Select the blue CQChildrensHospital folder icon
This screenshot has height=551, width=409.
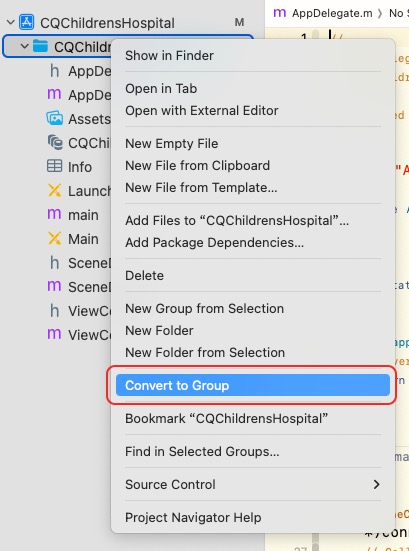tap(40, 46)
